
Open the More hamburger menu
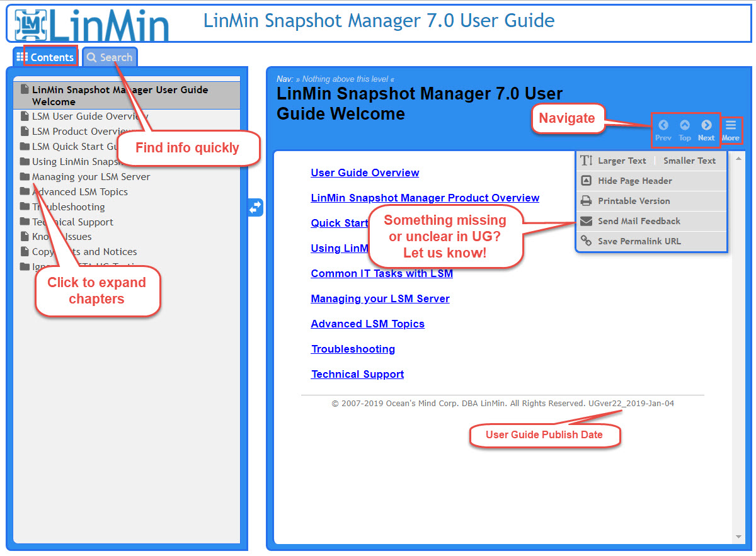[x=730, y=126]
